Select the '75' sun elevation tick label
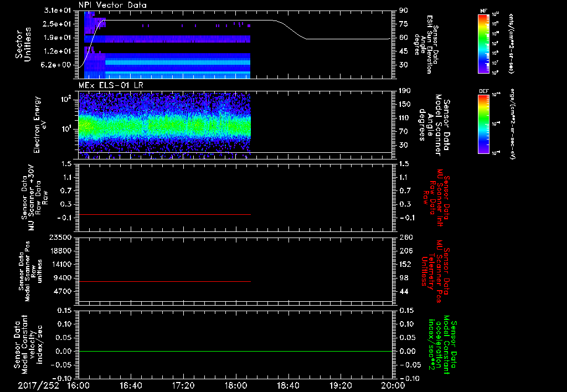The image size is (567, 392). point(404,24)
